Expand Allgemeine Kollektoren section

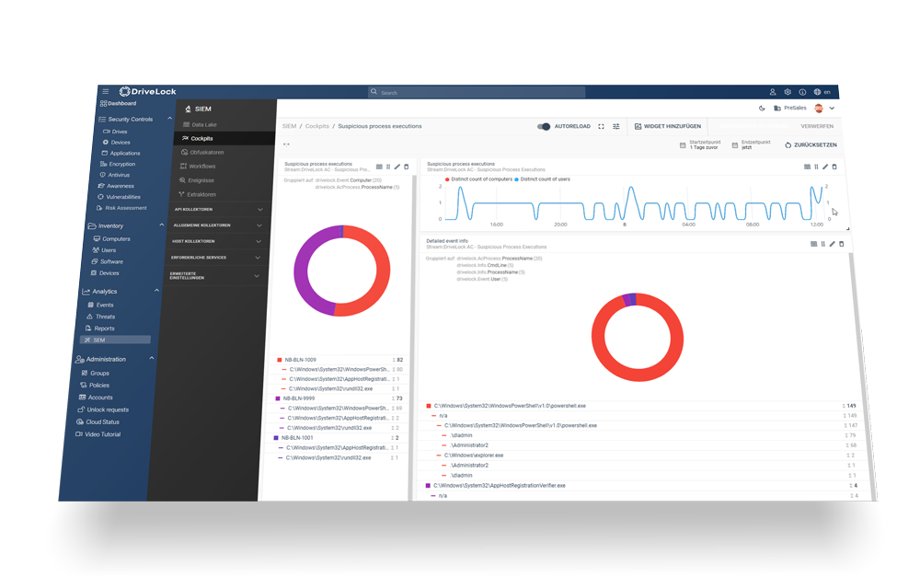click(217, 225)
